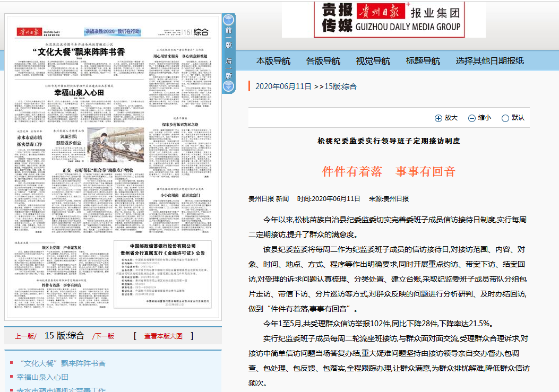The image size is (559, 392).
Task: Click headline 探索乡村振兴发展之路 on newspaper page image
Action: (x=180, y=124)
